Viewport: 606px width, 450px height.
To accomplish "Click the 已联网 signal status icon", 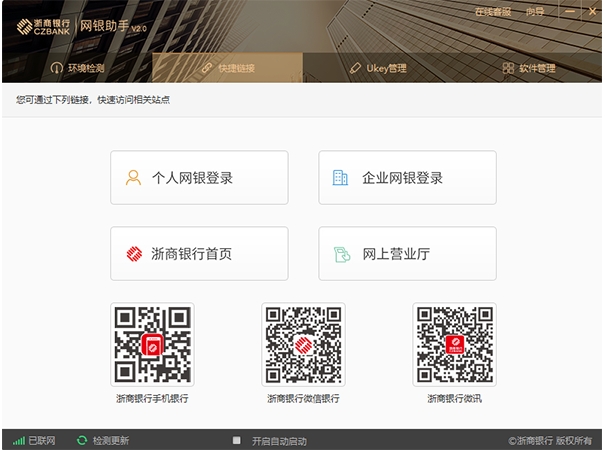I will pos(19,440).
